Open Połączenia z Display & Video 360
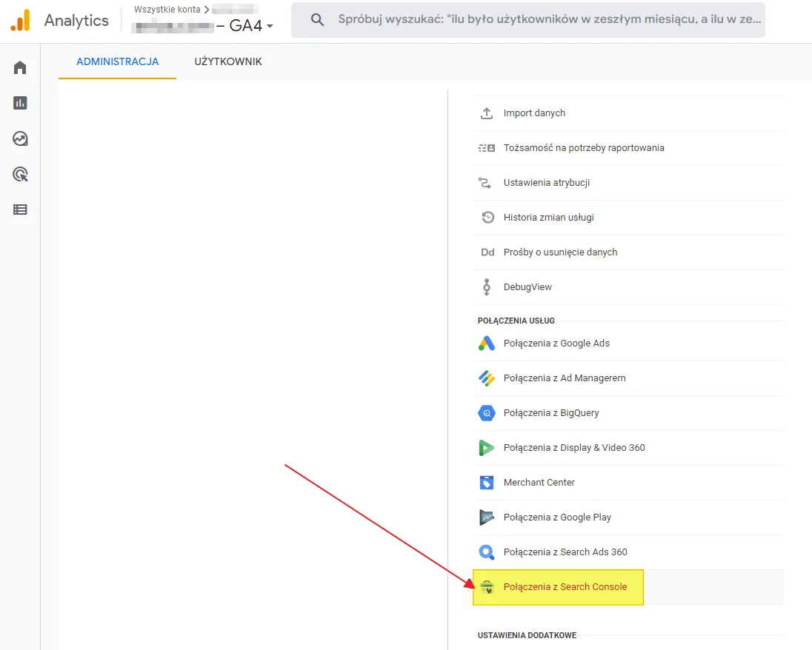The width and height of the screenshot is (812, 650). point(628,448)
